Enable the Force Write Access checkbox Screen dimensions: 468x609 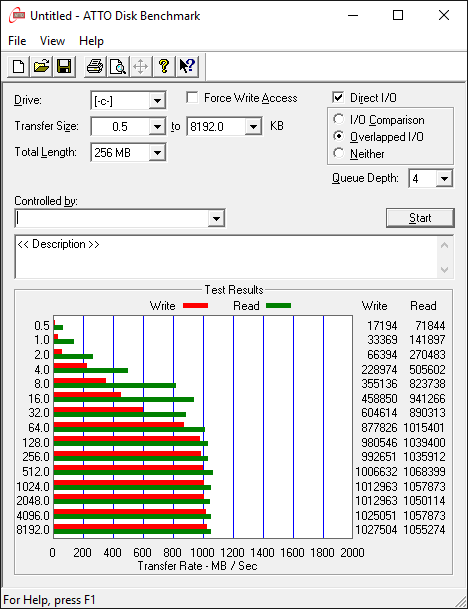coord(192,97)
